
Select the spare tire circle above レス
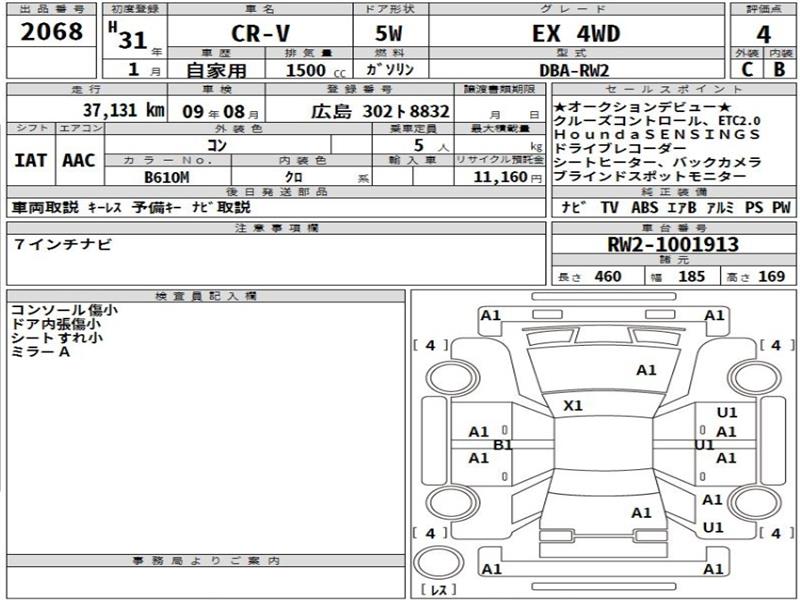[x=438, y=558]
